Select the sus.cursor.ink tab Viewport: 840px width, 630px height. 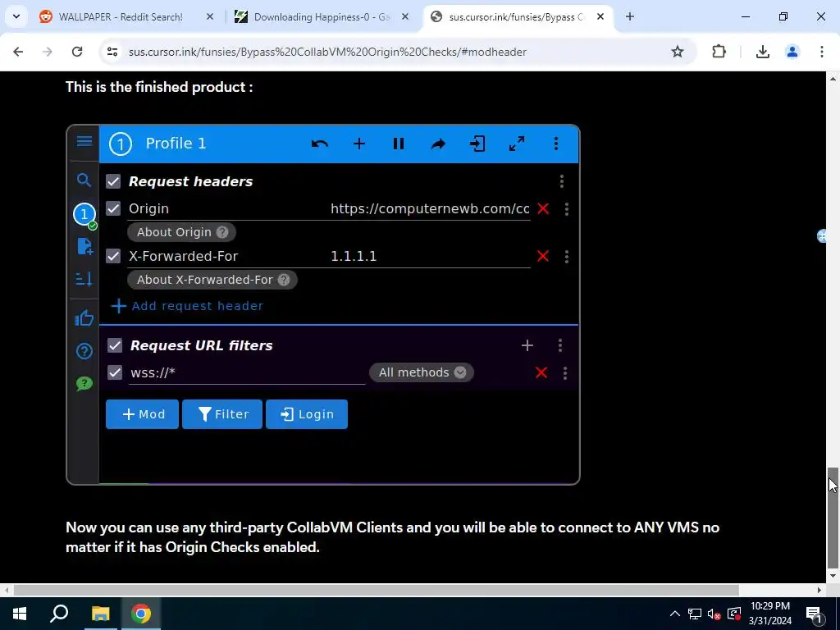(x=518, y=17)
